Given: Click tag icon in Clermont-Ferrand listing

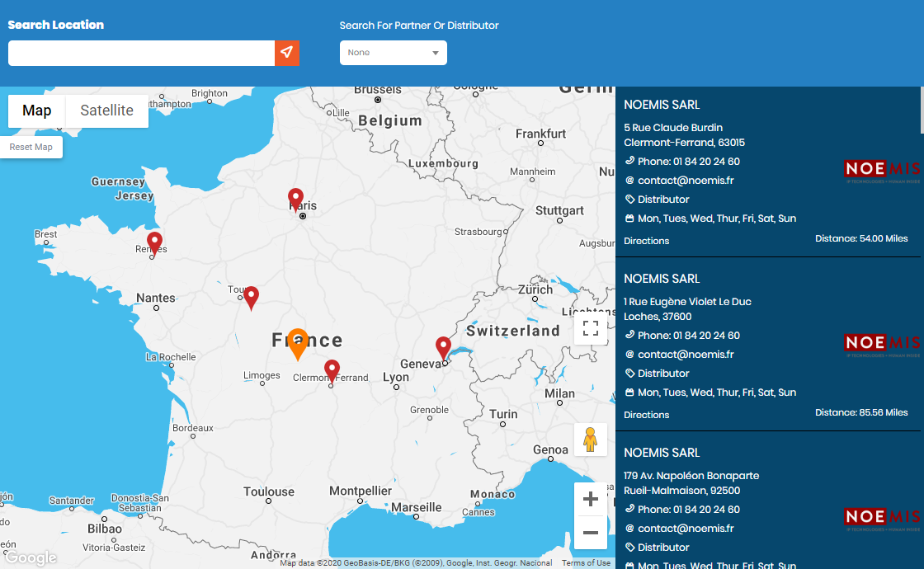Looking at the screenshot, I should click(629, 199).
